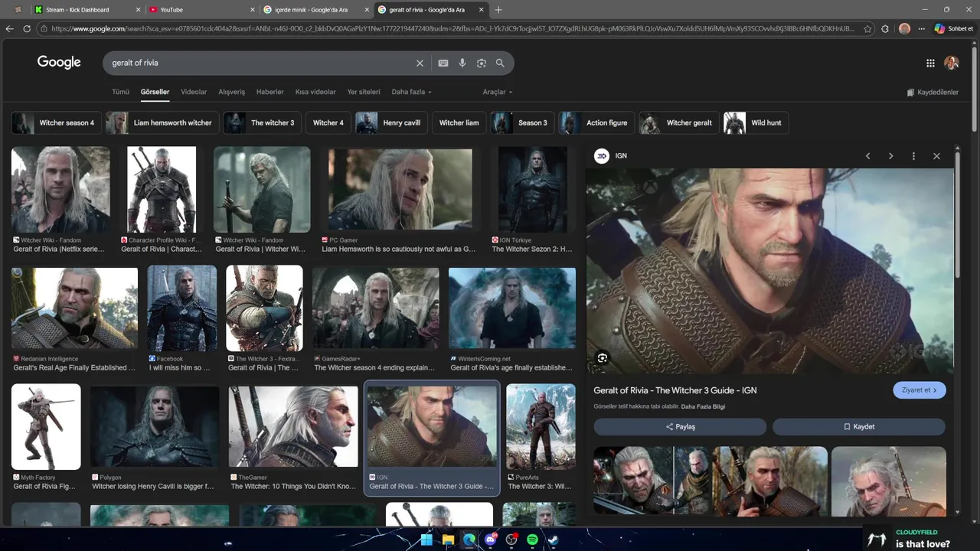Screen dimensions: 980x551
Task: Click the IGN source name in preview header
Action: coord(621,156)
